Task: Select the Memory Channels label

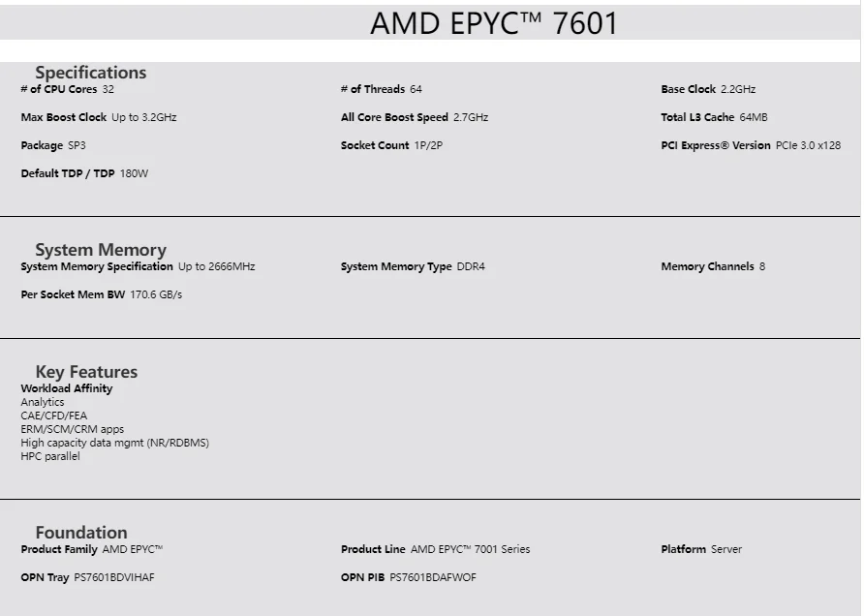Action: [x=707, y=266]
